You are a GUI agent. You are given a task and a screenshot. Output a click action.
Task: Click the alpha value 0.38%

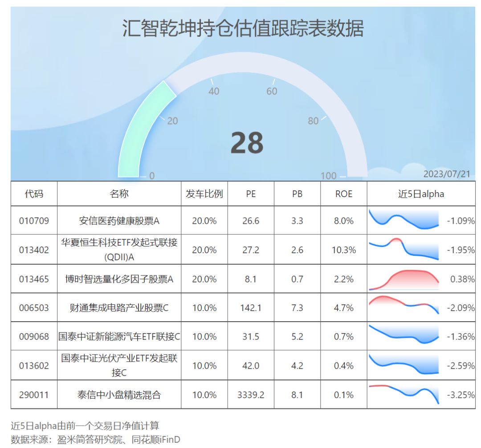point(462,279)
